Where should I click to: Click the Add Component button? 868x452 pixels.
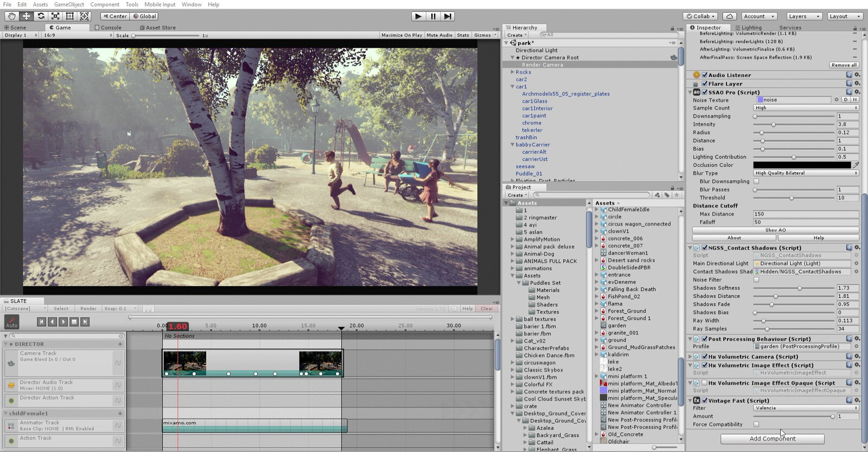773,438
